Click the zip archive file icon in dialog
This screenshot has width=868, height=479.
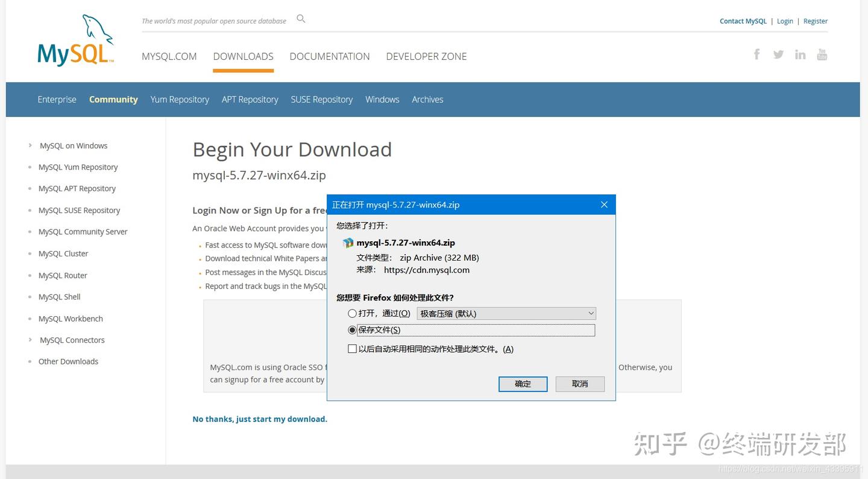point(348,243)
